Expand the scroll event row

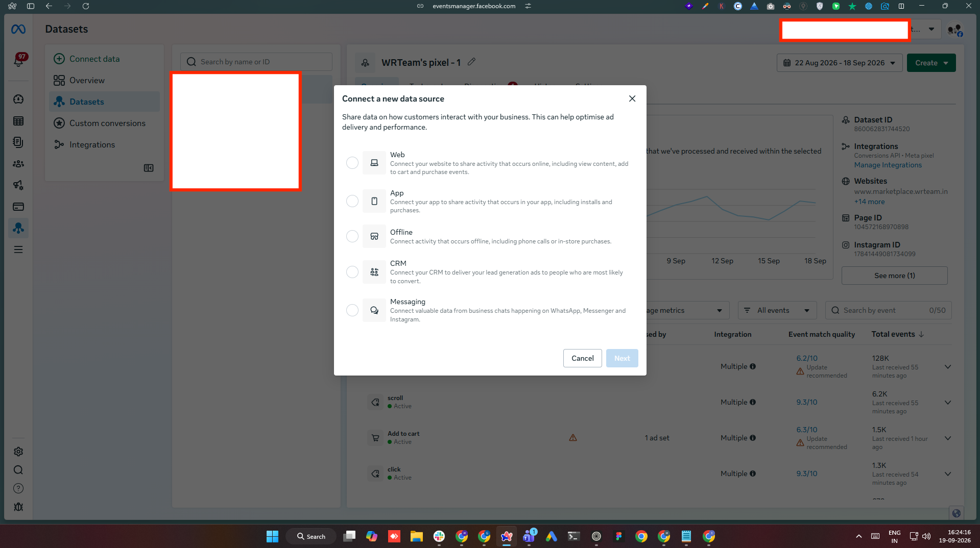(x=948, y=403)
